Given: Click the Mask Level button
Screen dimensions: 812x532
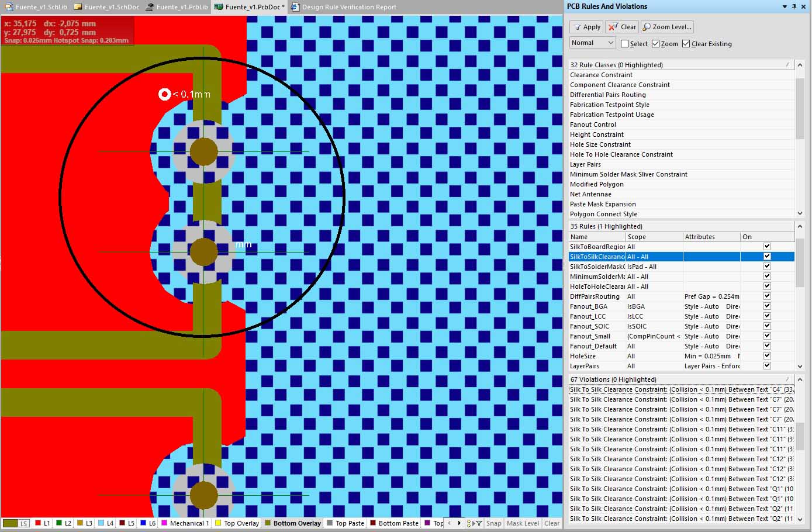Looking at the screenshot, I should coord(523,523).
